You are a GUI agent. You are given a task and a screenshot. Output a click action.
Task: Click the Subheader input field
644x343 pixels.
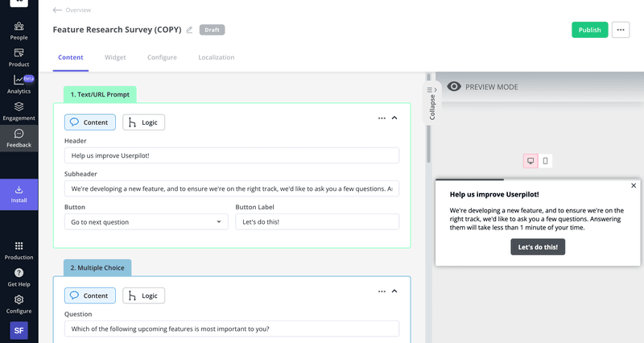[232, 188]
